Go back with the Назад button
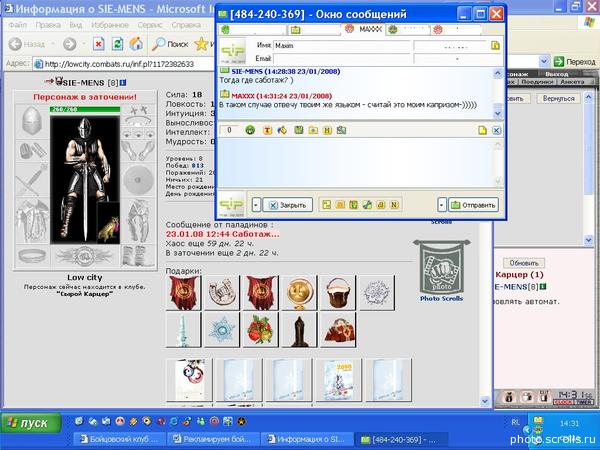This screenshot has height=450, width=600. pos(28,44)
